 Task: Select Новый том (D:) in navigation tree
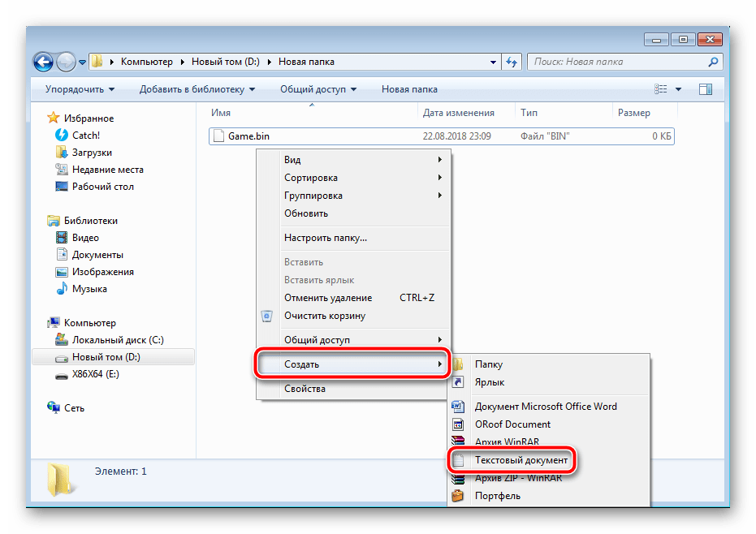tap(106, 357)
